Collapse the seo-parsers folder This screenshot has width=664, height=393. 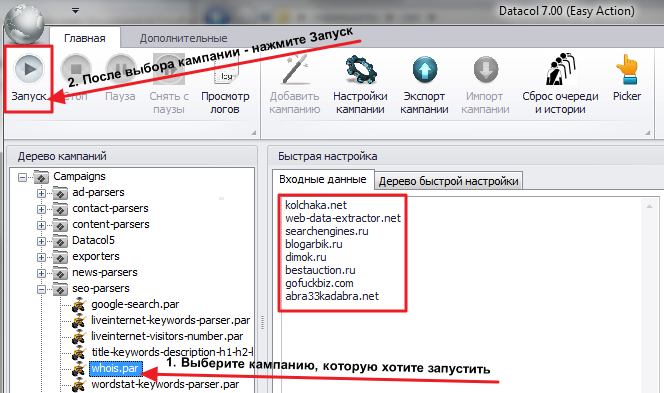point(41,290)
